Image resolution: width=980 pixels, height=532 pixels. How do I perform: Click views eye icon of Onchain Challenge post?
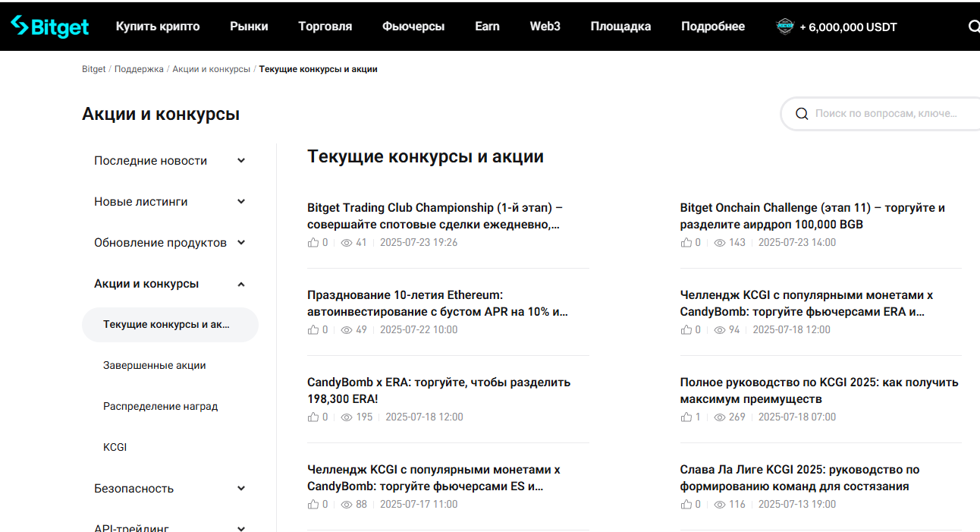[720, 243]
